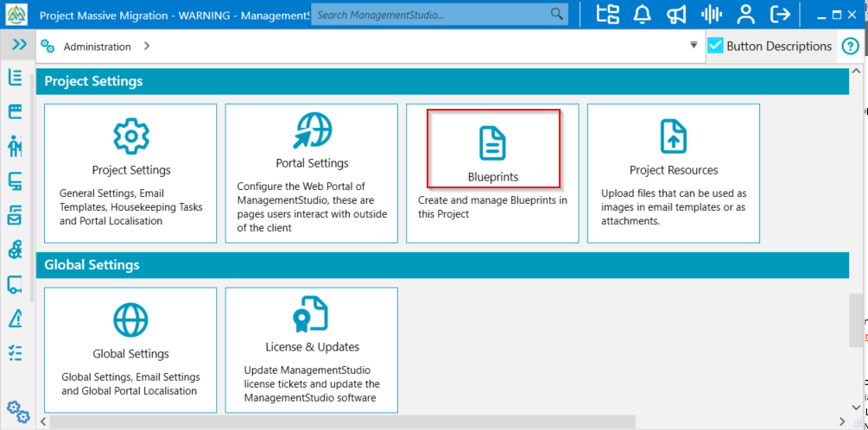Image resolution: width=868 pixels, height=430 pixels.
Task: Open the announcements megaphone icon
Action: point(676,14)
